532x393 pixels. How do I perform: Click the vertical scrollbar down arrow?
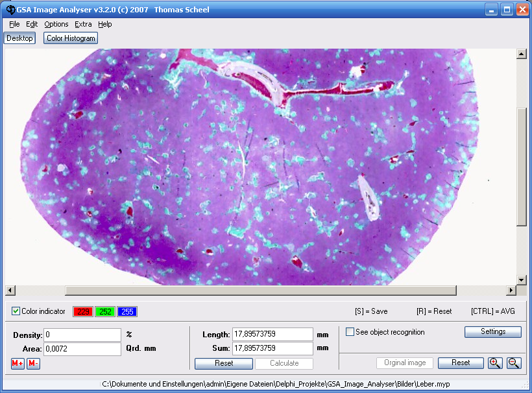tap(522, 280)
